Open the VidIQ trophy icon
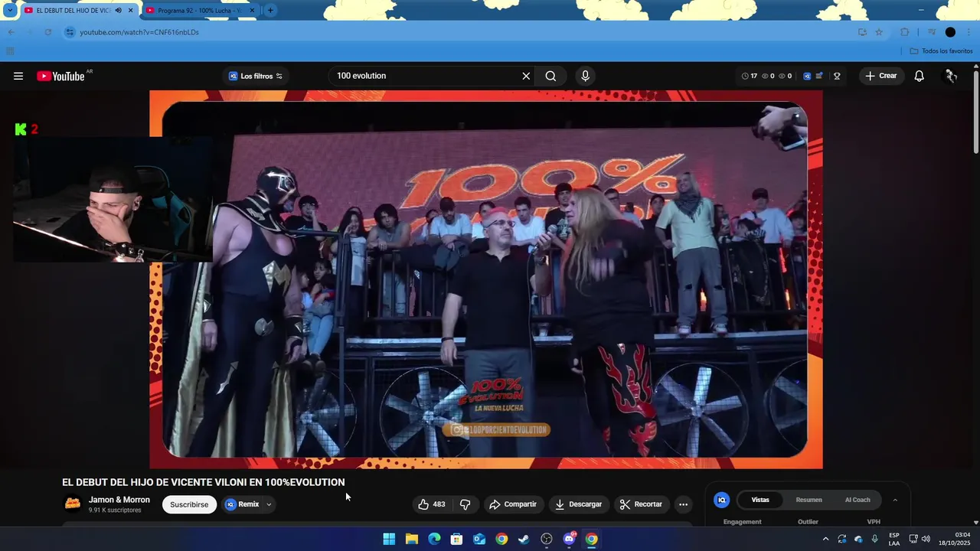Image resolution: width=980 pixels, height=551 pixels. click(837, 76)
